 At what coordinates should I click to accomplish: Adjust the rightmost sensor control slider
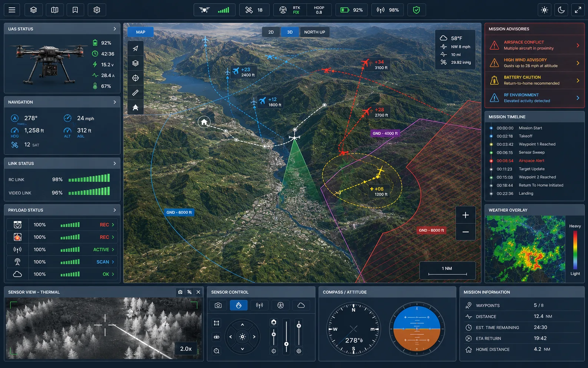[299, 332]
